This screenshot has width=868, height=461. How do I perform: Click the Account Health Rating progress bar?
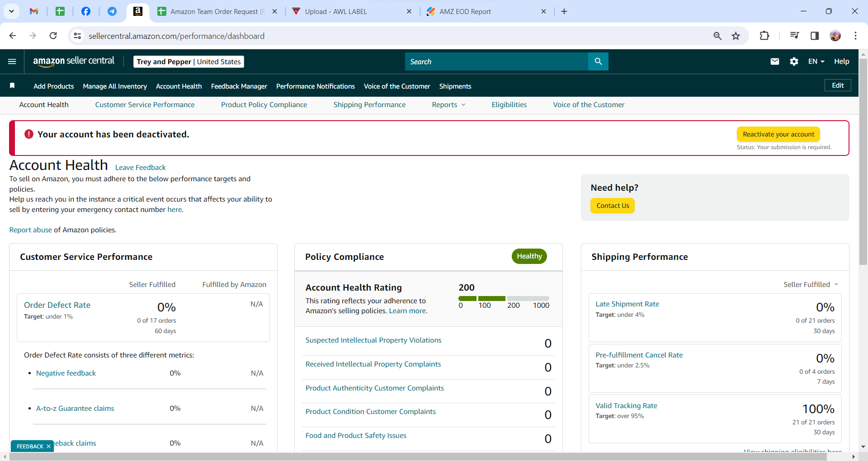pos(504,298)
